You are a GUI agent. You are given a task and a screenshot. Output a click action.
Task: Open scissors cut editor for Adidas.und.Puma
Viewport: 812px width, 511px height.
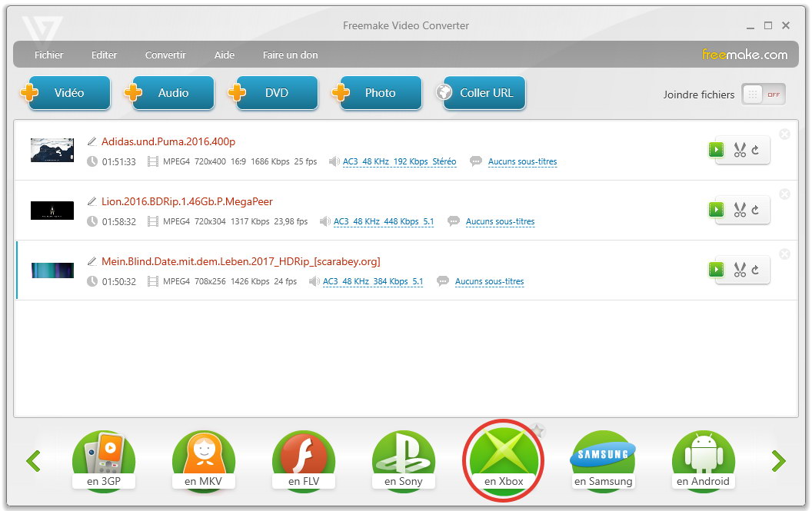click(740, 150)
